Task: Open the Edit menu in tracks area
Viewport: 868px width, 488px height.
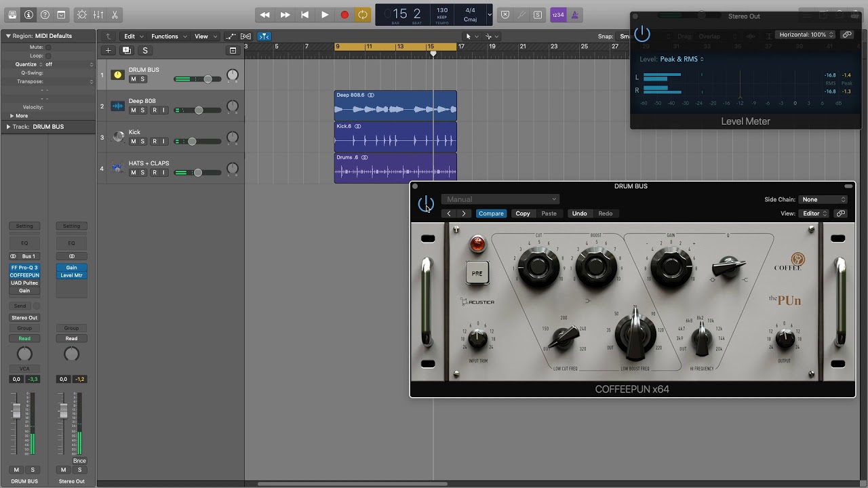Action: tap(132, 36)
